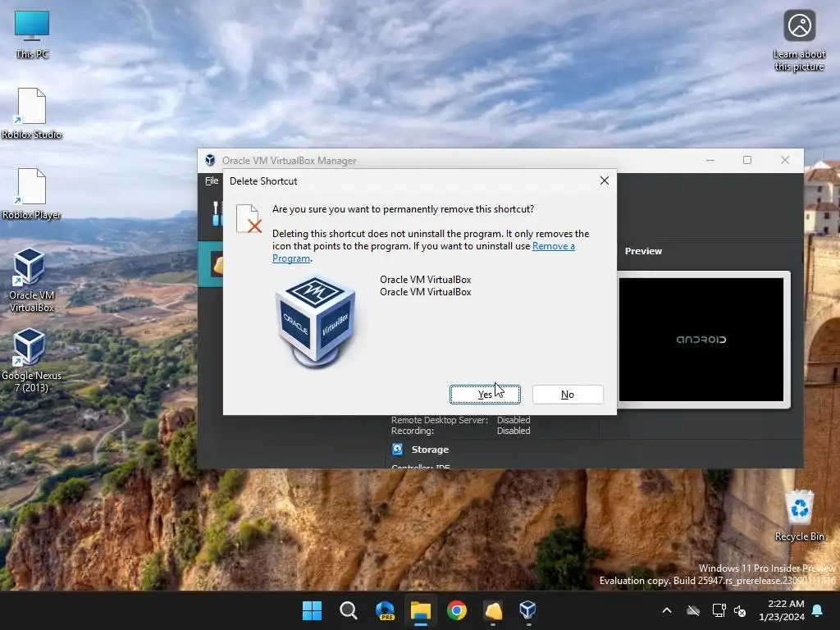
Task: Switch to VirtualBox from the taskbar
Action: click(x=528, y=610)
